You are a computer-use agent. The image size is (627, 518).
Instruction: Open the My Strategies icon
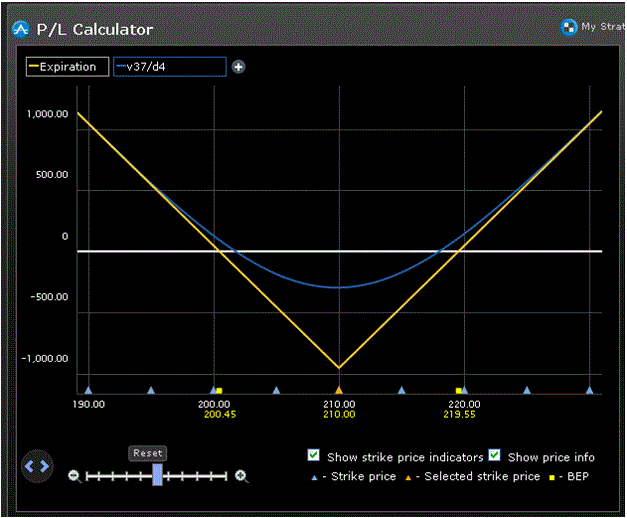click(x=569, y=27)
